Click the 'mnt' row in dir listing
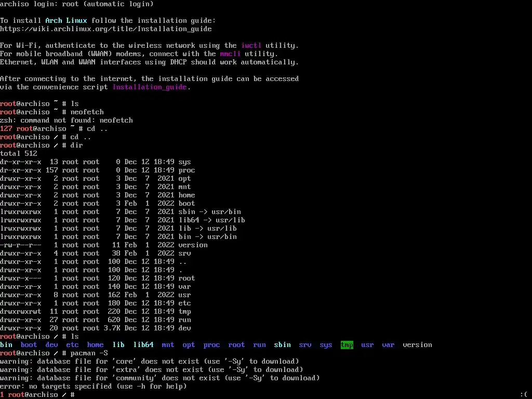 pos(96,187)
